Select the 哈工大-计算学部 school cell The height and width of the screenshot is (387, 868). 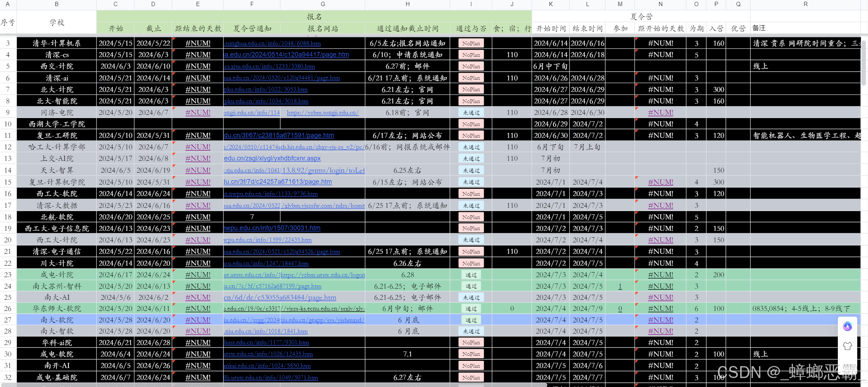(x=56, y=147)
